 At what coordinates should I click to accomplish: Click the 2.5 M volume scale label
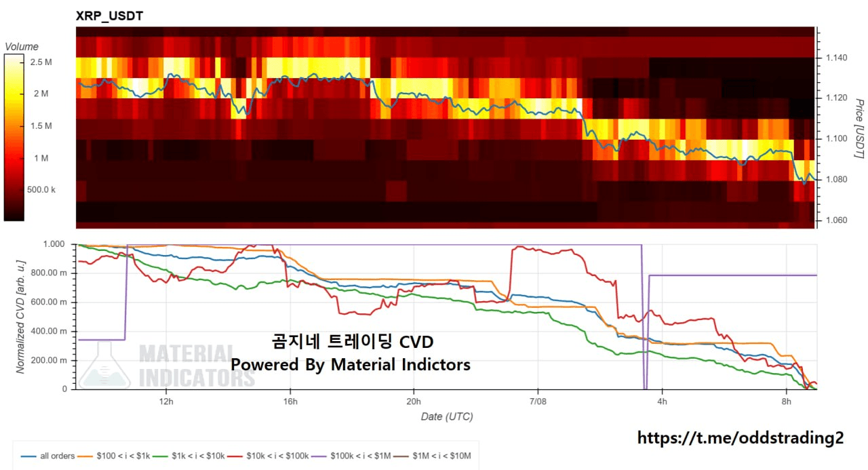click(x=40, y=62)
